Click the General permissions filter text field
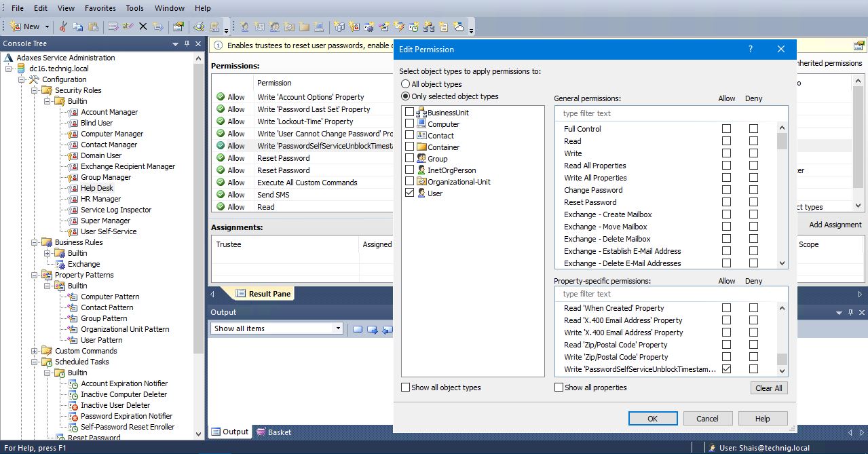This screenshot has width=868, height=454. point(671,113)
